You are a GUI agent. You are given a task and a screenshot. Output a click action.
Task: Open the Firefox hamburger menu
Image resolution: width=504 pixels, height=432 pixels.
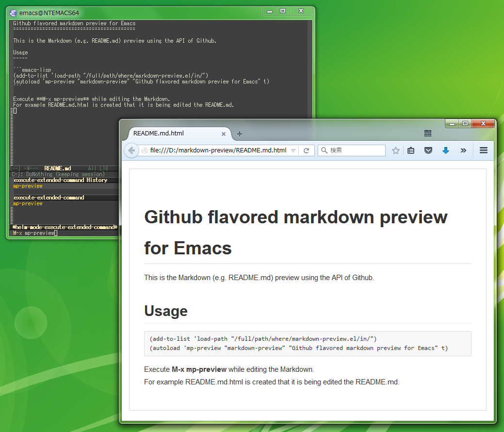tap(484, 150)
